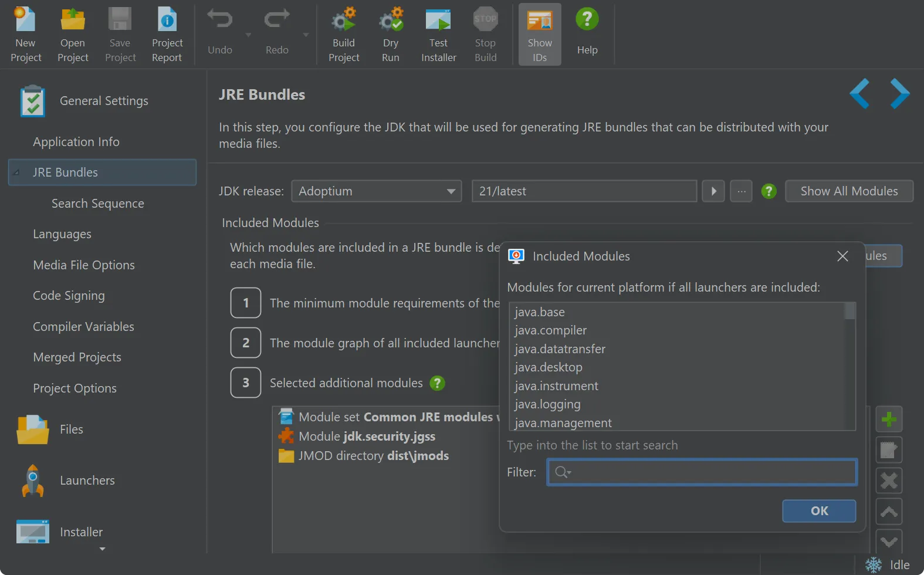Start a Dry Run build
This screenshot has height=575, width=924.
pyautogui.click(x=391, y=35)
